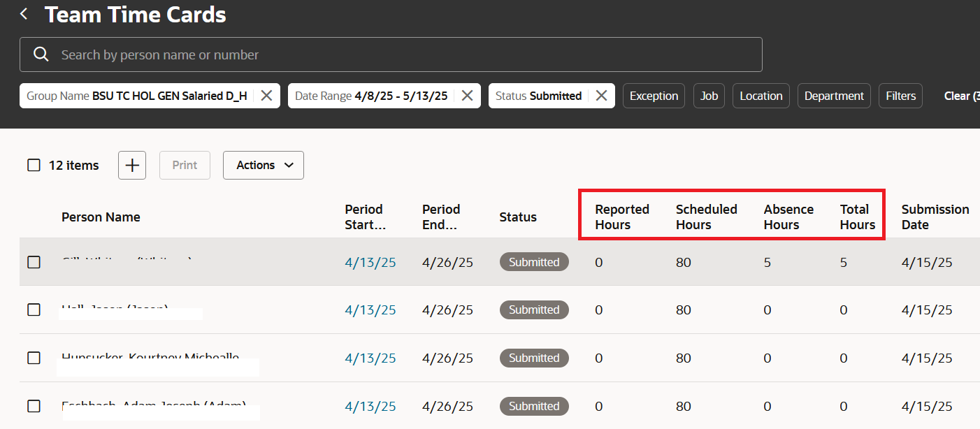The image size is (980, 429).
Task: Click Hall, Jason's Submitted status badge
Action: click(534, 310)
